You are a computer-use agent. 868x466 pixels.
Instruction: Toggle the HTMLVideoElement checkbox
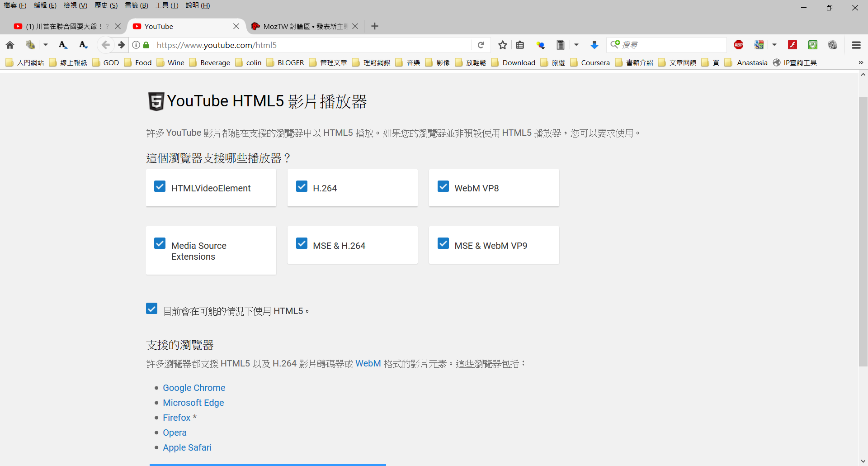point(160,186)
